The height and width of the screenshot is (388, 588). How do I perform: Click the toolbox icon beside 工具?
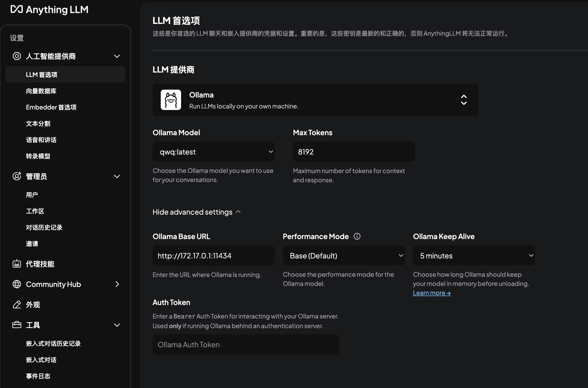pyautogui.click(x=17, y=325)
